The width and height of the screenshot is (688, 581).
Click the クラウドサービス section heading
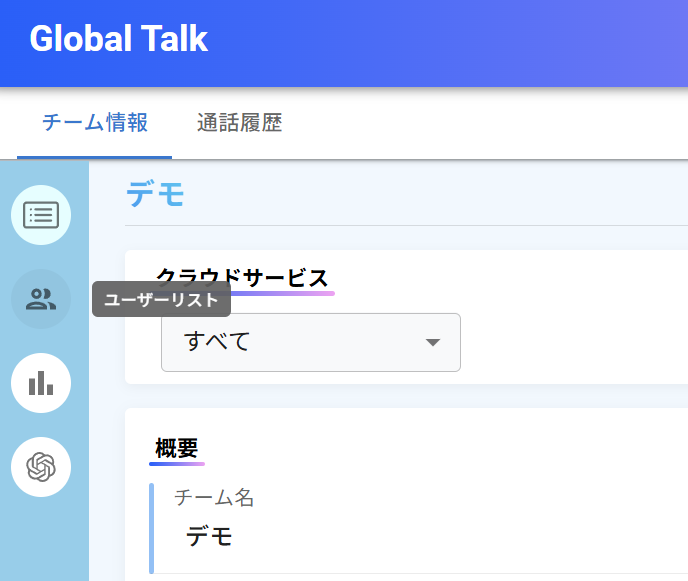point(242,278)
